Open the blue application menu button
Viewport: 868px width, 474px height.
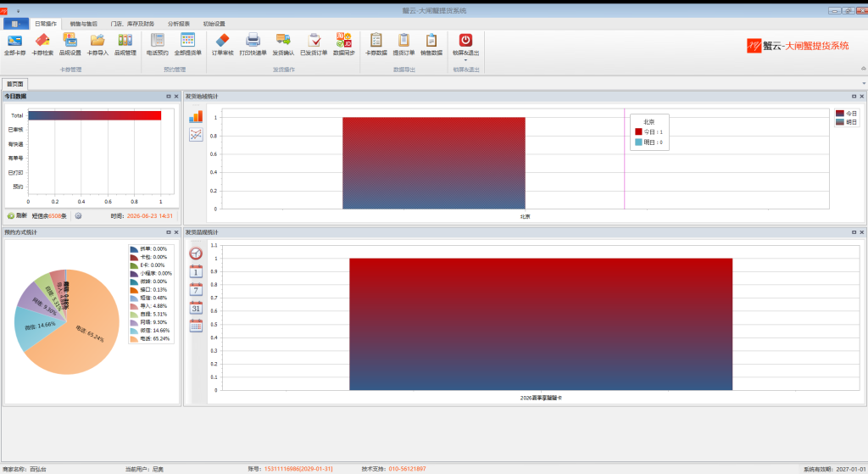[15, 24]
